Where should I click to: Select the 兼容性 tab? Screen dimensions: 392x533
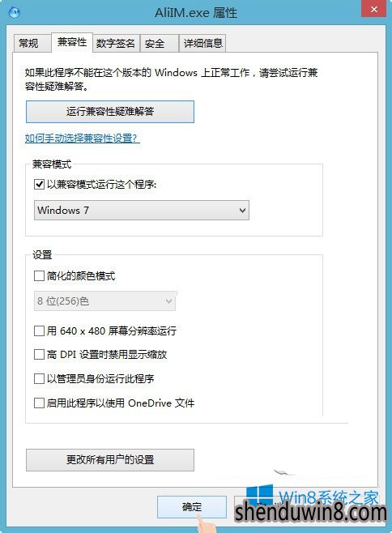(72, 42)
